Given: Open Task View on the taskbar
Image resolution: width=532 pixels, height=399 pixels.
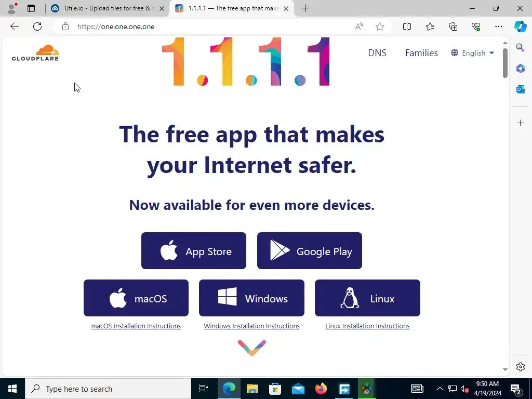Looking at the screenshot, I should point(203,389).
